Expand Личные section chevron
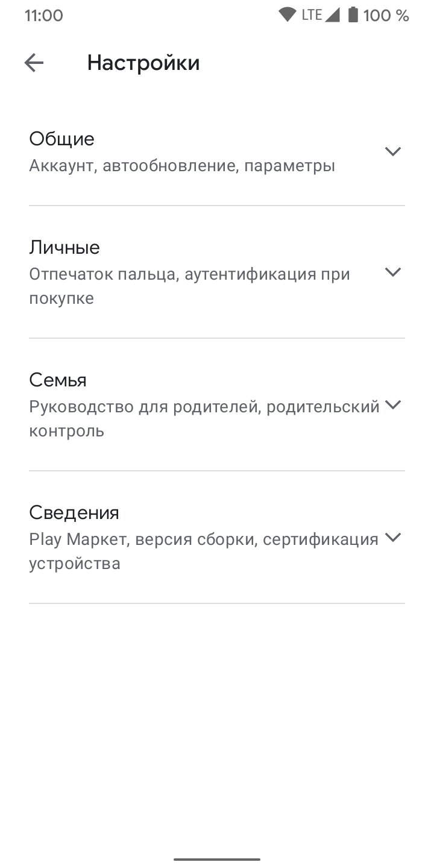The image size is (434, 868). point(393,272)
